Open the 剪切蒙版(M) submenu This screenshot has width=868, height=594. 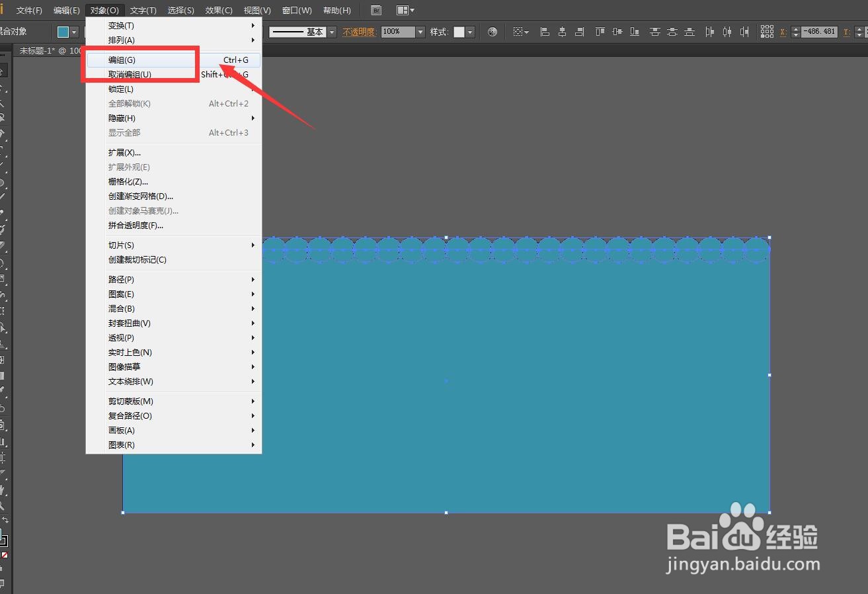[174, 401]
